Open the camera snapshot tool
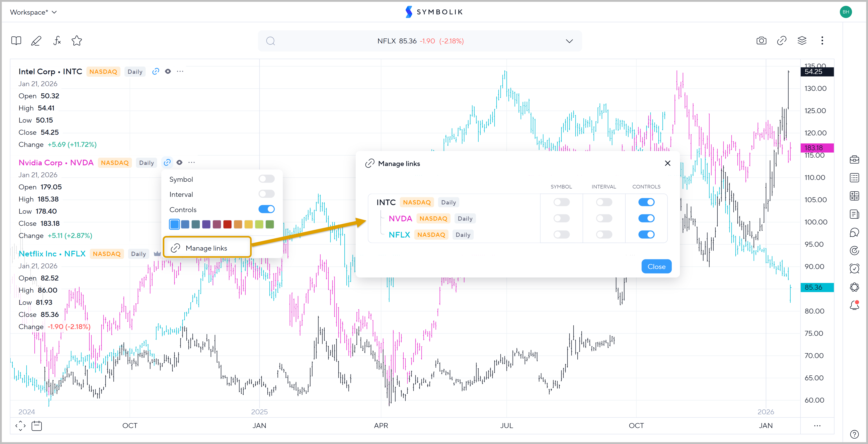The height and width of the screenshot is (444, 868). click(x=761, y=41)
